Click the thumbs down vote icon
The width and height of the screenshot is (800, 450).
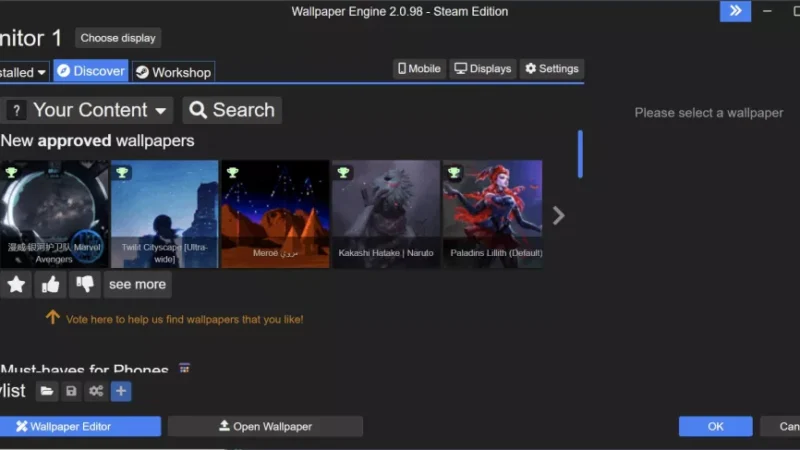click(84, 285)
